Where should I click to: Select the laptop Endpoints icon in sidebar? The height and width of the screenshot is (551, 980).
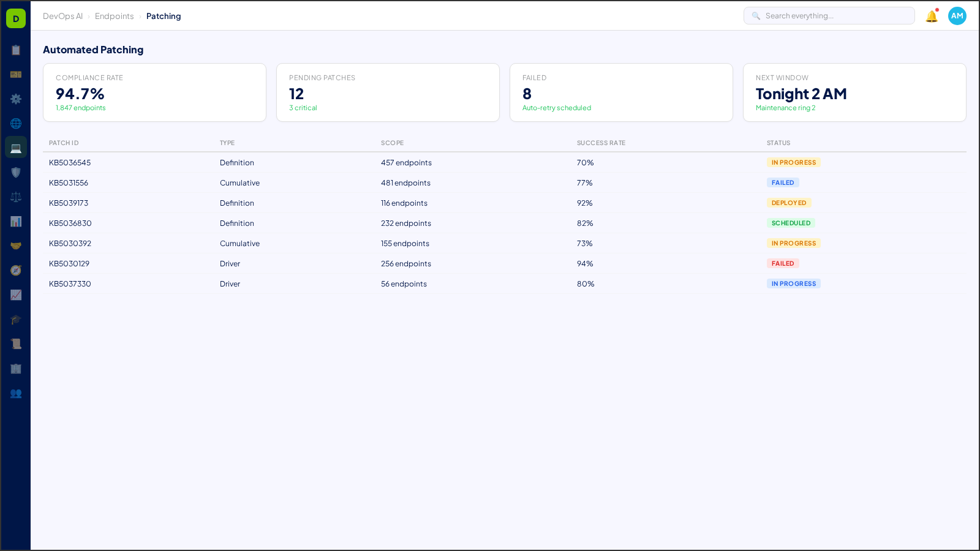[x=16, y=147]
